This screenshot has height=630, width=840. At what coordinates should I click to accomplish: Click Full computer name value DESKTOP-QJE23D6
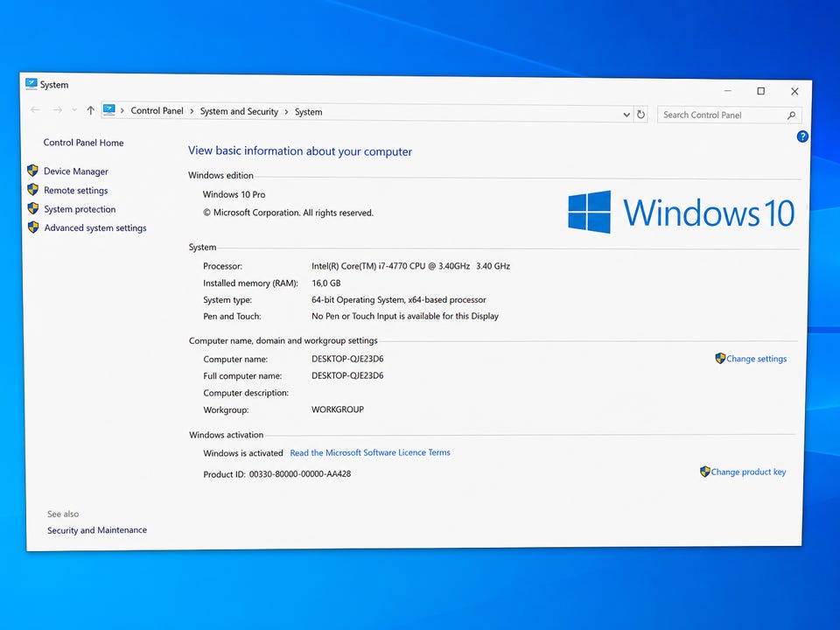pyautogui.click(x=347, y=375)
